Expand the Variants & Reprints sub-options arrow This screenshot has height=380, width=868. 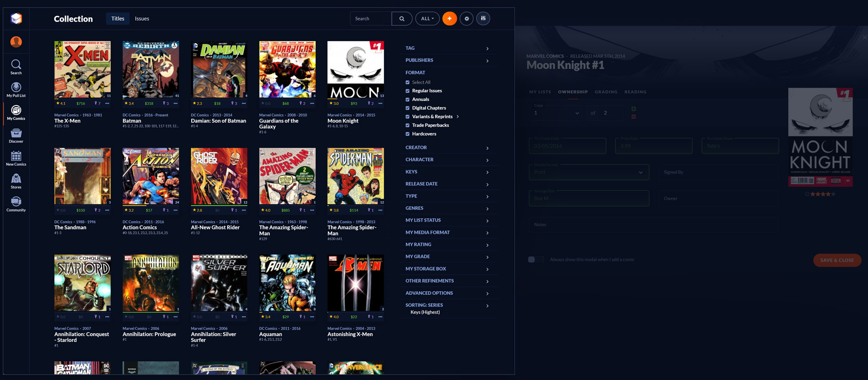457,117
